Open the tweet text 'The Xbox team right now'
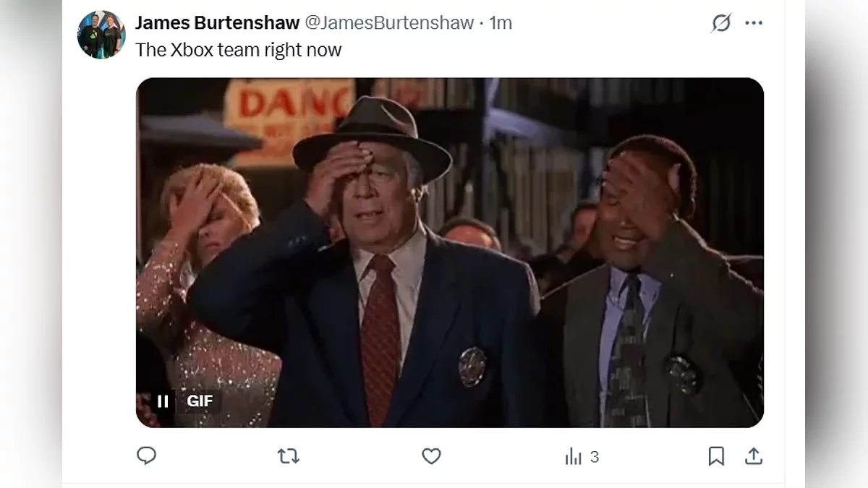This screenshot has height=488, width=868. (238, 50)
